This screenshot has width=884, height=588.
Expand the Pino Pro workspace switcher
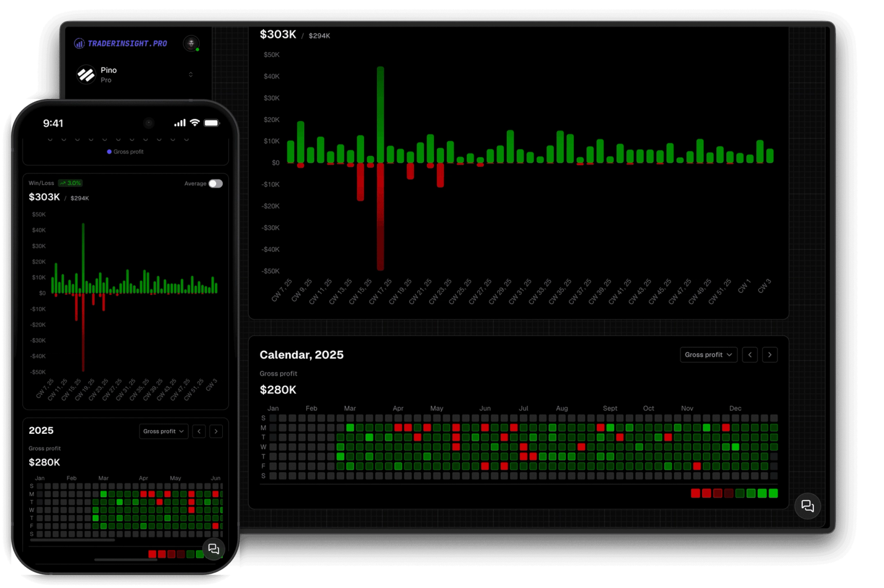click(x=191, y=74)
